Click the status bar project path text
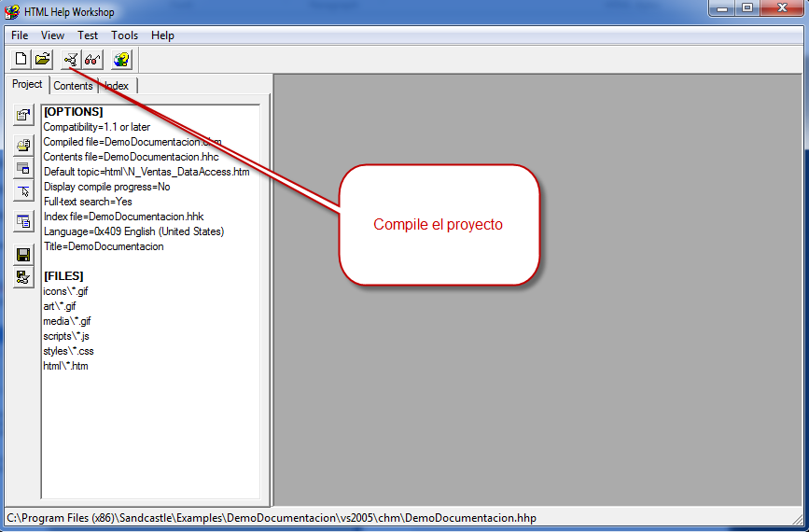809x532 pixels. [x=272, y=518]
